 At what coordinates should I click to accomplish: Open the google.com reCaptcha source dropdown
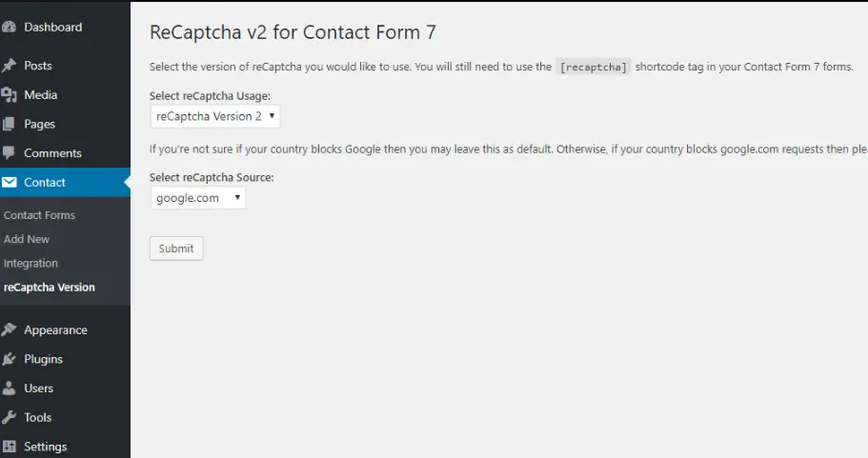197,198
